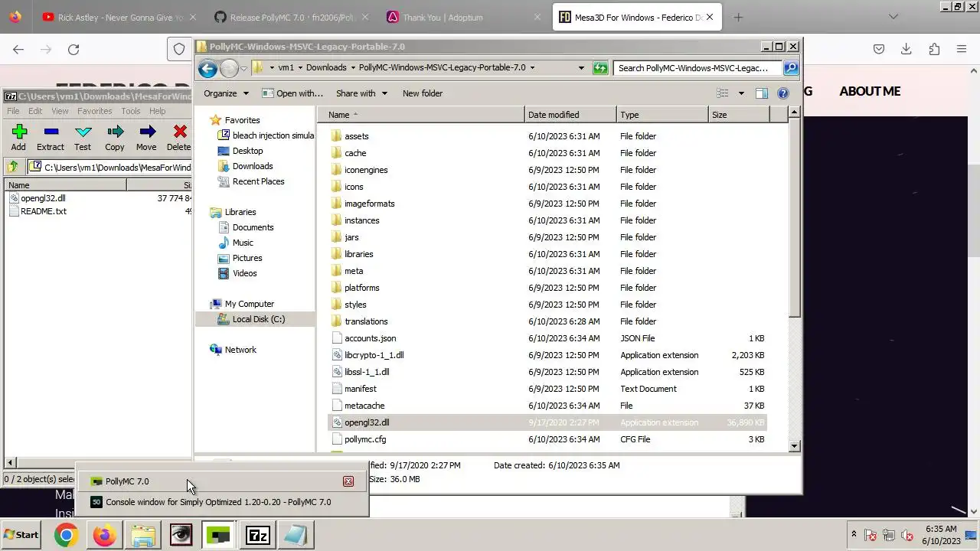The height and width of the screenshot is (551, 980).
Task: Click the 7-Zip Copy button
Action: click(x=115, y=138)
